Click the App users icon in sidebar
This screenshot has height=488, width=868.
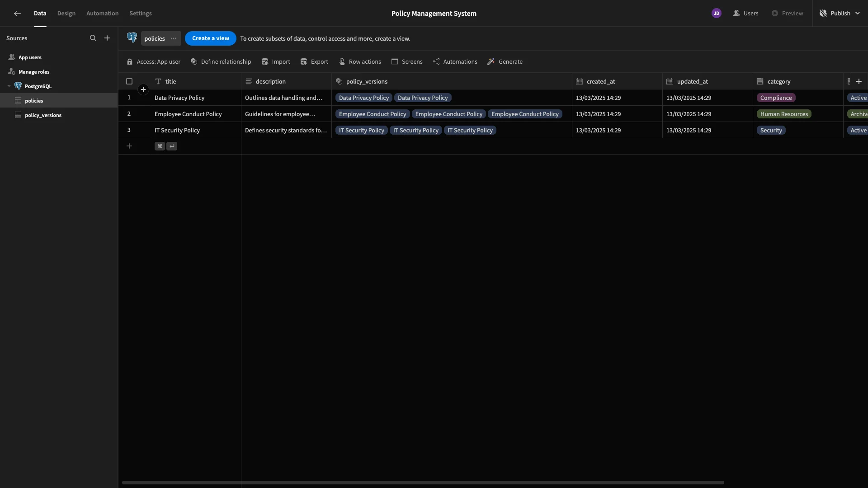pyautogui.click(x=12, y=57)
